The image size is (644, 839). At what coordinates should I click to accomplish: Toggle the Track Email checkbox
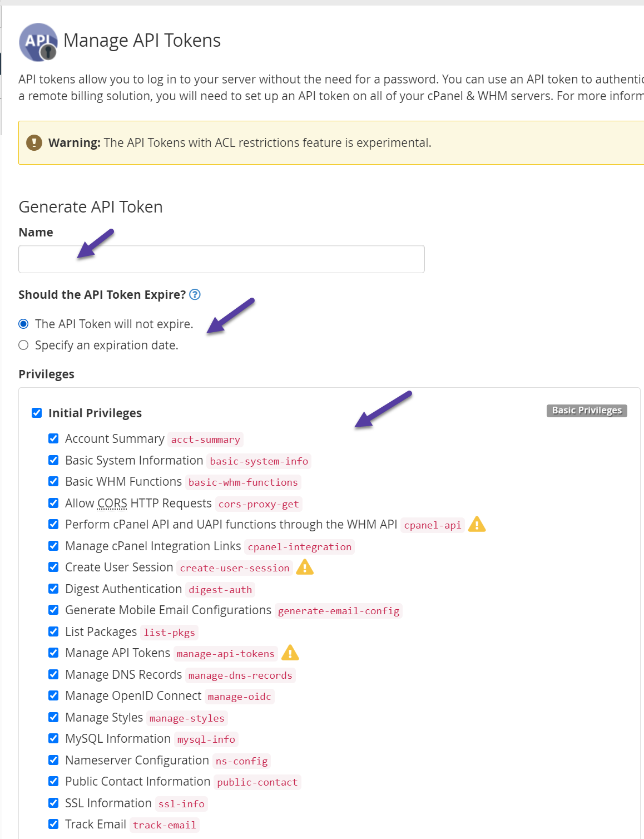coord(53,824)
